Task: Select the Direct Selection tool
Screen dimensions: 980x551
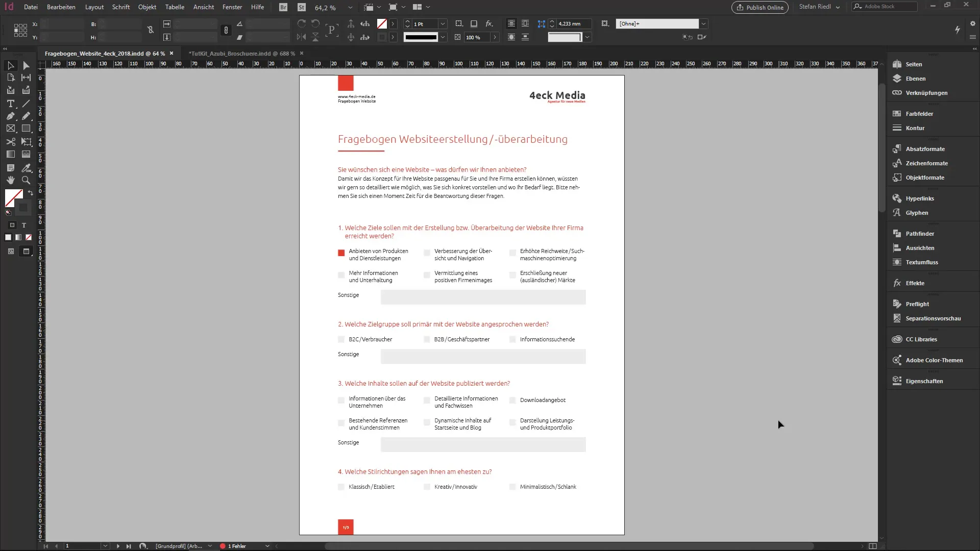Action: pyautogui.click(x=26, y=65)
